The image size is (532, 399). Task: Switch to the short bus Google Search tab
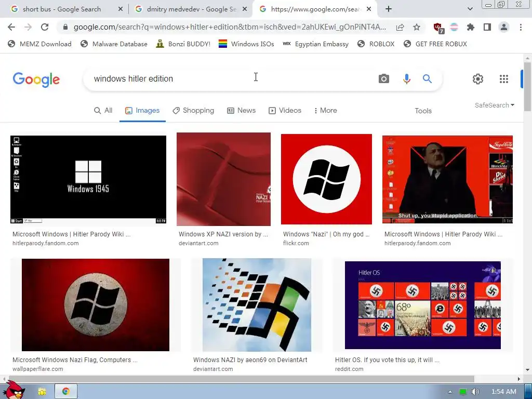(x=62, y=9)
